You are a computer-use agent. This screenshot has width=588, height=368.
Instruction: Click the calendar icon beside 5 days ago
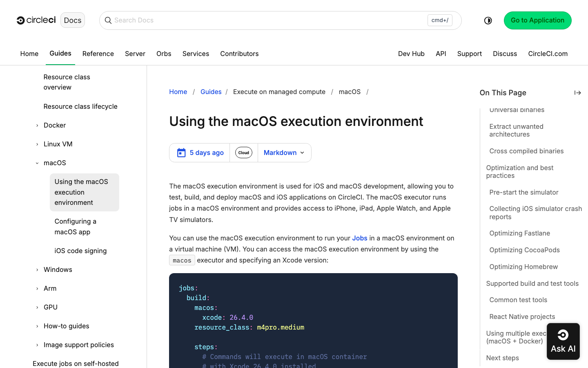pyautogui.click(x=181, y=153)
